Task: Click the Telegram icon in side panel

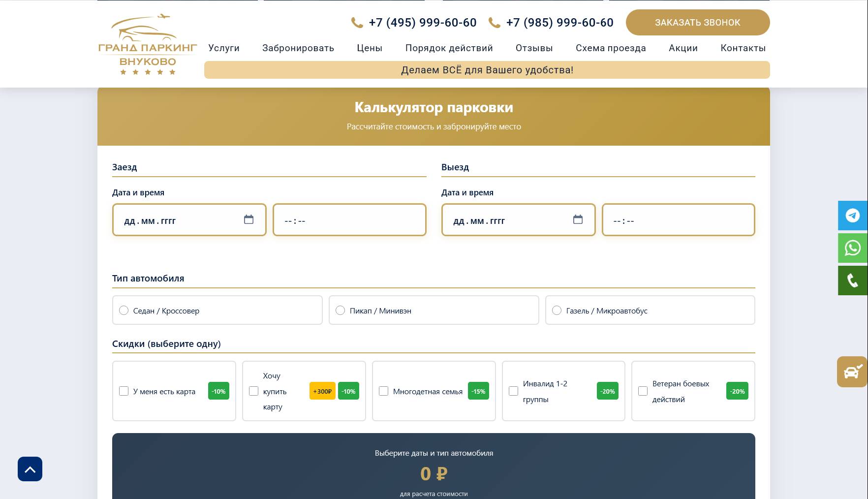Action: pos(853,216)
